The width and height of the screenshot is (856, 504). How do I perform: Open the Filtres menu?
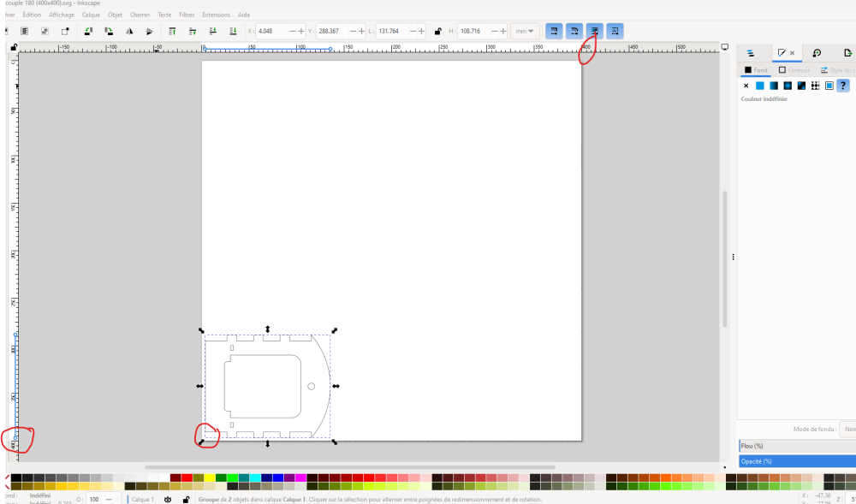[186, 15]
